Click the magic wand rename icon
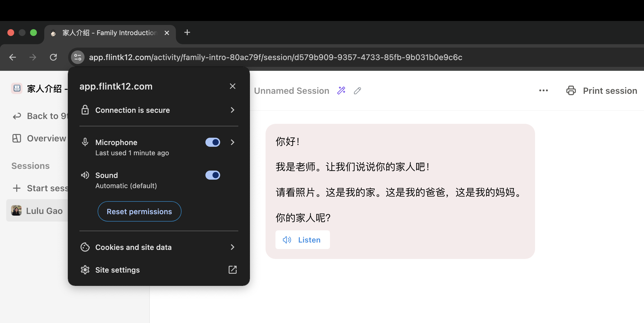 pyautogui.click(x=341, y=91)
